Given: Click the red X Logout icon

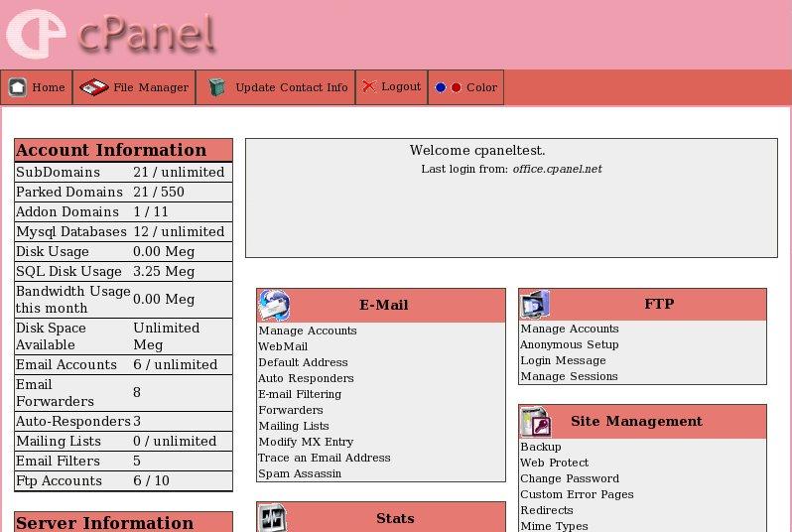Looking at the screenshot, I should (369, 86).
